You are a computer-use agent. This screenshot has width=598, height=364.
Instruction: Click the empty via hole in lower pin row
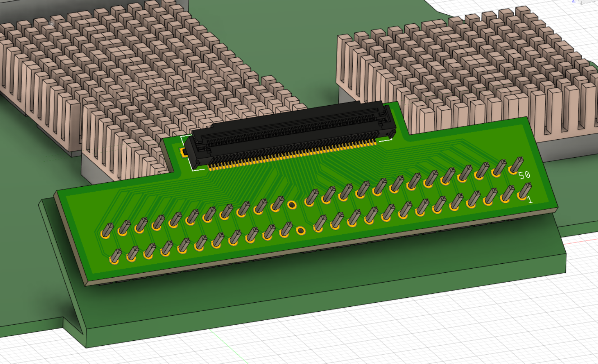(x=301, y=231)
